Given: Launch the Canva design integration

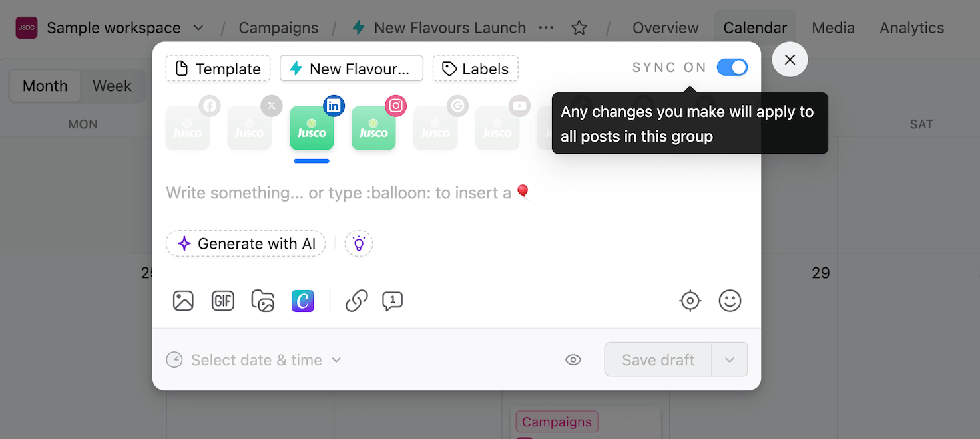Looking at the screenshot, I should click(x=303, y=301).
